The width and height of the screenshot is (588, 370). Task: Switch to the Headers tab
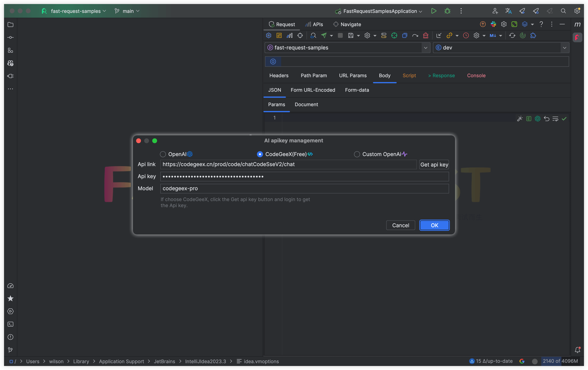(x=279, y=76)
